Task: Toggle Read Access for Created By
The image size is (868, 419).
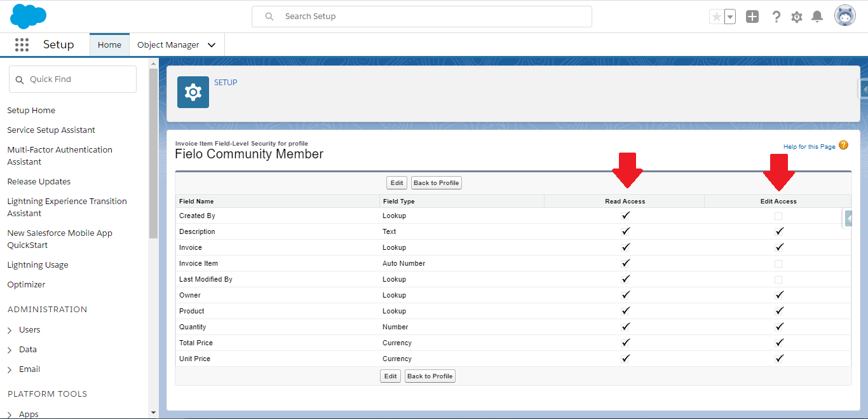Action: point(625,216)
